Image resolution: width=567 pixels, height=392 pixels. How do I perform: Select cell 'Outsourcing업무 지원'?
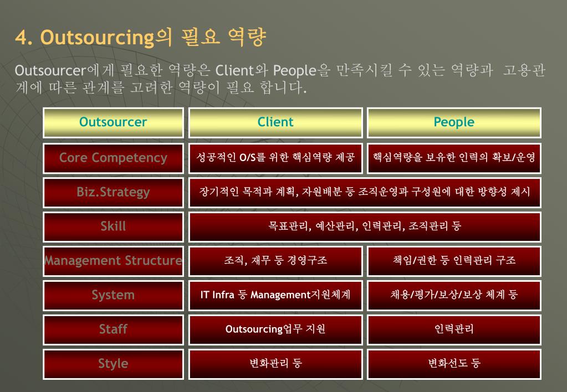[x=275, y=329]
